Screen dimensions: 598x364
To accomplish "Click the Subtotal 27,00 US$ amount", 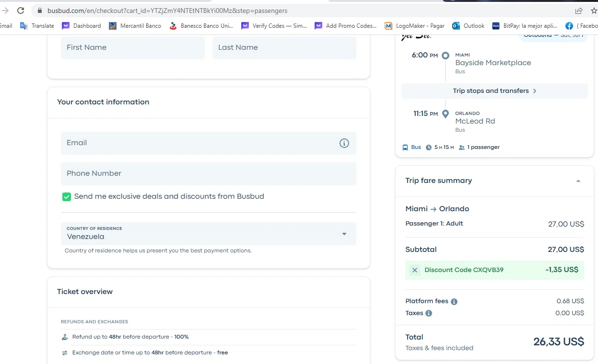I will (566, 250).
